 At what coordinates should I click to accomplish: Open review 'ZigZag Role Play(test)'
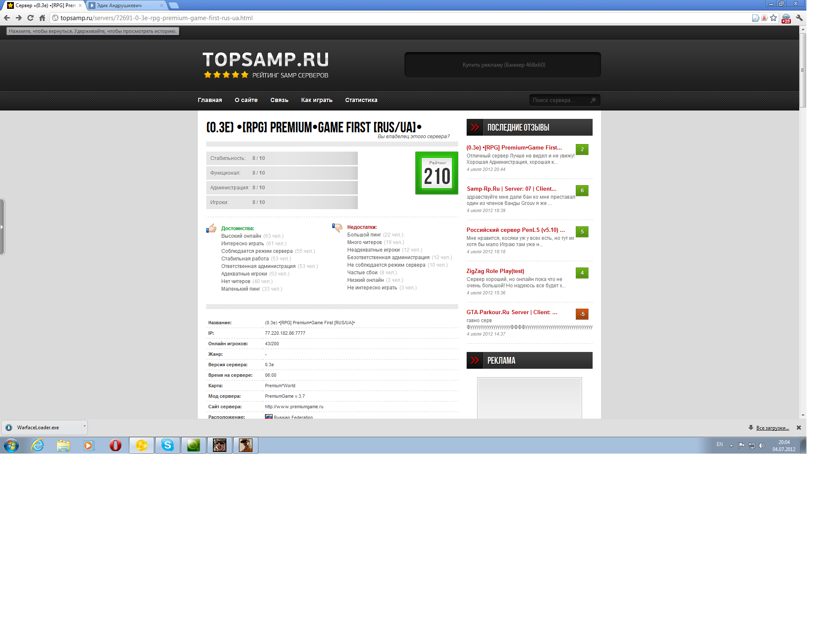495,271
